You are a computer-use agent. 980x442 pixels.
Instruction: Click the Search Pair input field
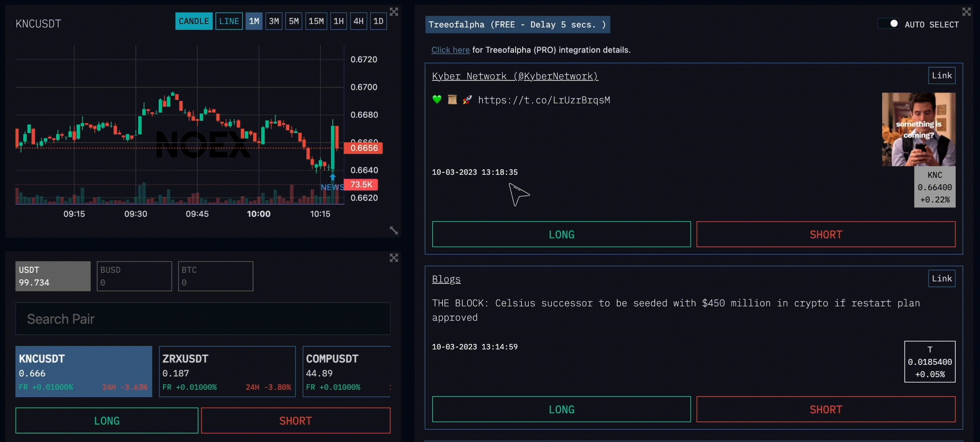point(203,319)
